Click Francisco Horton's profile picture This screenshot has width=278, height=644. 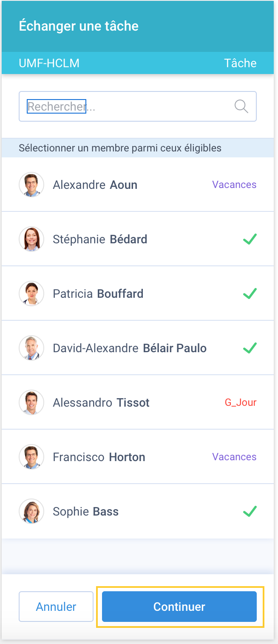31,457
